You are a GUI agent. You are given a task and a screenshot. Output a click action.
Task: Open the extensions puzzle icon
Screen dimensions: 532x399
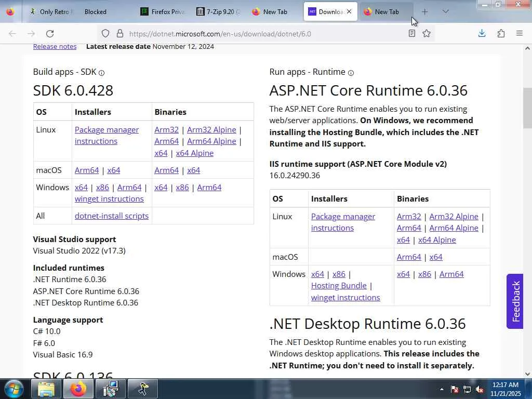tap(501, 33)
